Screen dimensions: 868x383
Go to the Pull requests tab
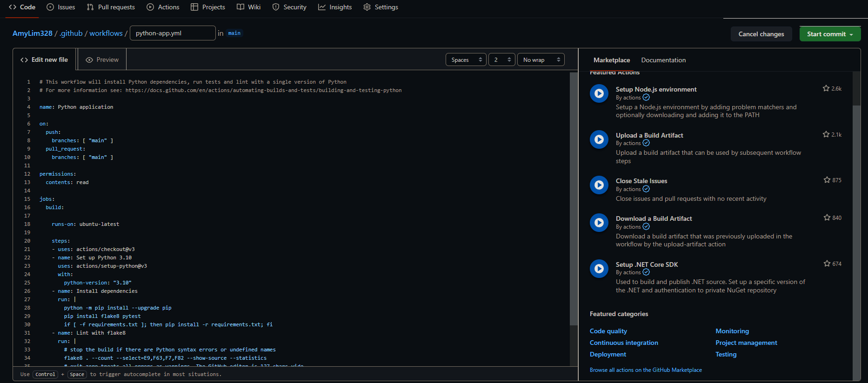coord(111,7)
